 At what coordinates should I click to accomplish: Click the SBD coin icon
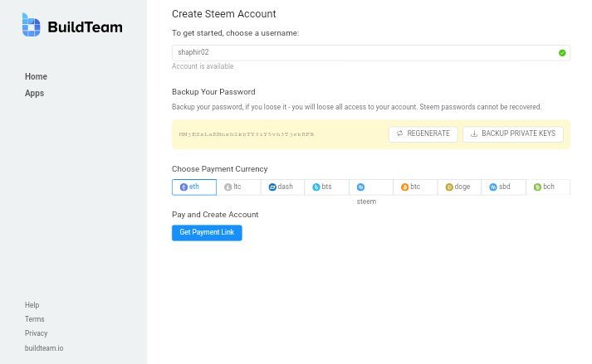tap(493, 187)
